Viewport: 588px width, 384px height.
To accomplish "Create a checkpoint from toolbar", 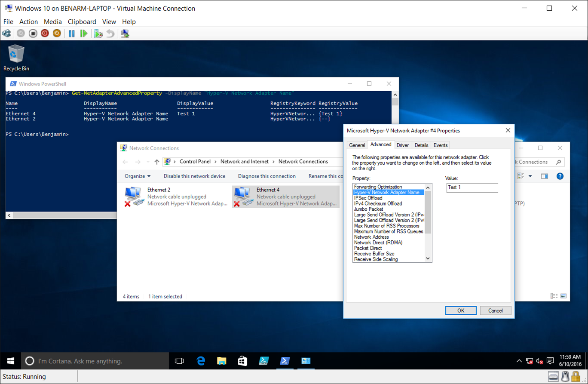I will tap(98, 33).
